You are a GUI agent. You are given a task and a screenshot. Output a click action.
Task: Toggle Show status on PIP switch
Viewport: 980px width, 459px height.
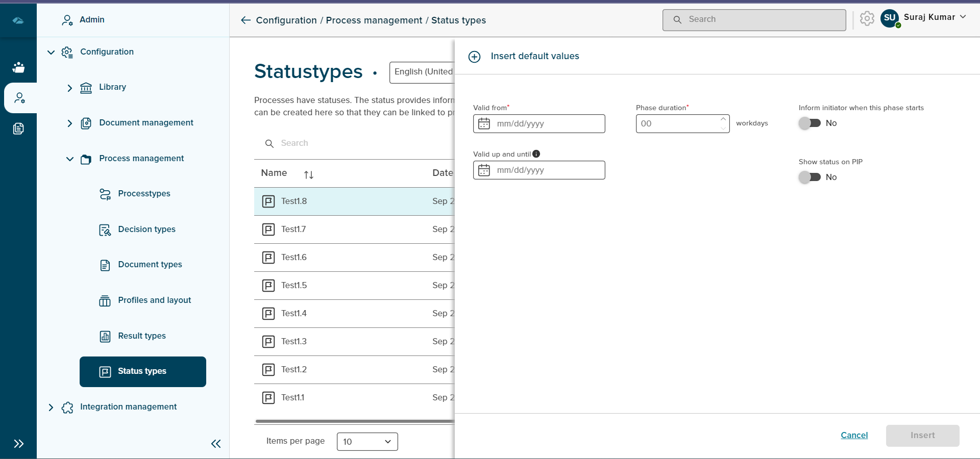pyautogui.click(x=810, y=177)
